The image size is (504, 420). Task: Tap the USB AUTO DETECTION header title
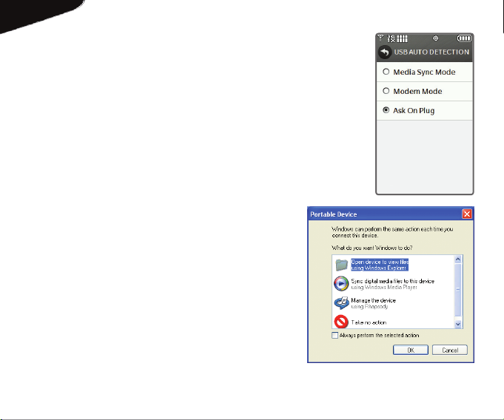coord(431,52)
